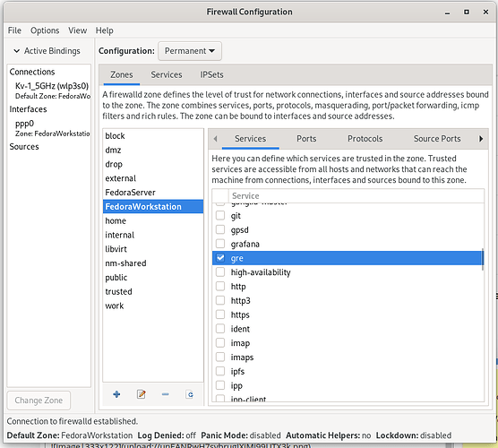Click the Change Zone button
This screenshot has width=498, height=448.
pos(39,401)
